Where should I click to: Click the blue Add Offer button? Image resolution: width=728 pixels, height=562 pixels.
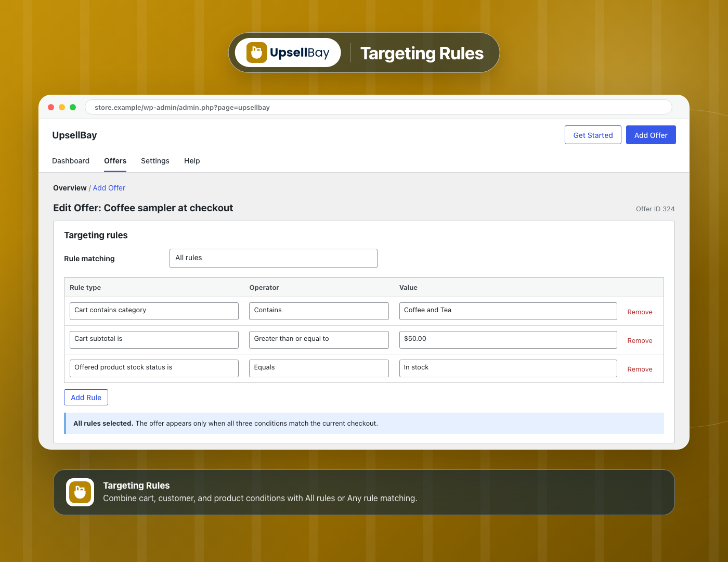[x=651, y=135]
